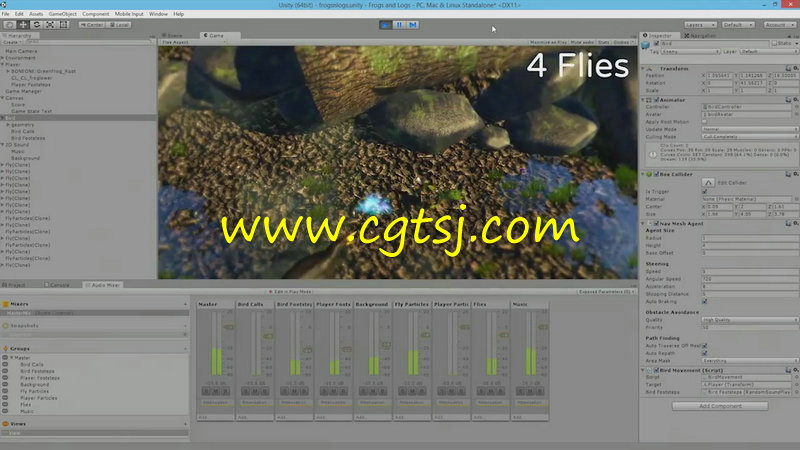Toggle Auto Braking checkbox
This screenshot has height=450, width=800.
click(705, 301)
